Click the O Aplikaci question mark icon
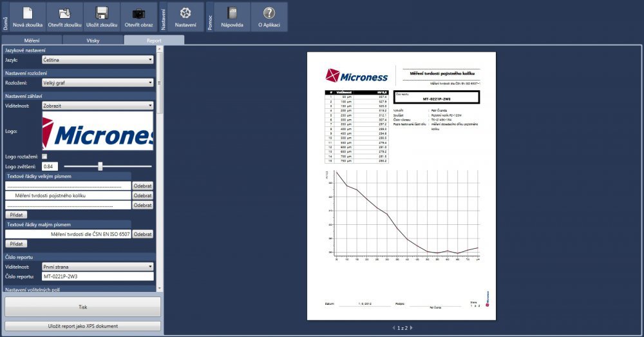 click(x=269, y=13)
